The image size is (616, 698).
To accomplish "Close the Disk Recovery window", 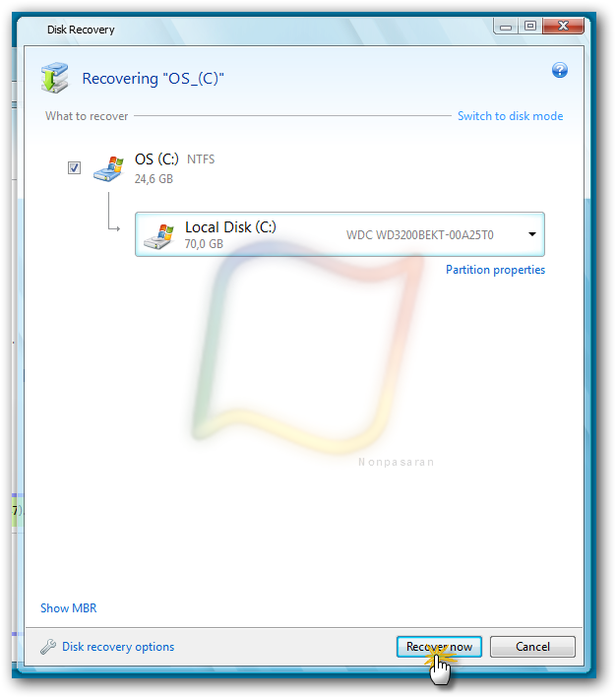I will (563, 27).
